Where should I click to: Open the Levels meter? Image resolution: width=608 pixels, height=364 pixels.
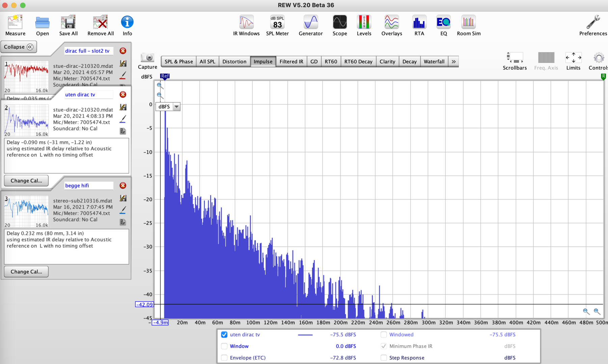click(x=364, y=25)
